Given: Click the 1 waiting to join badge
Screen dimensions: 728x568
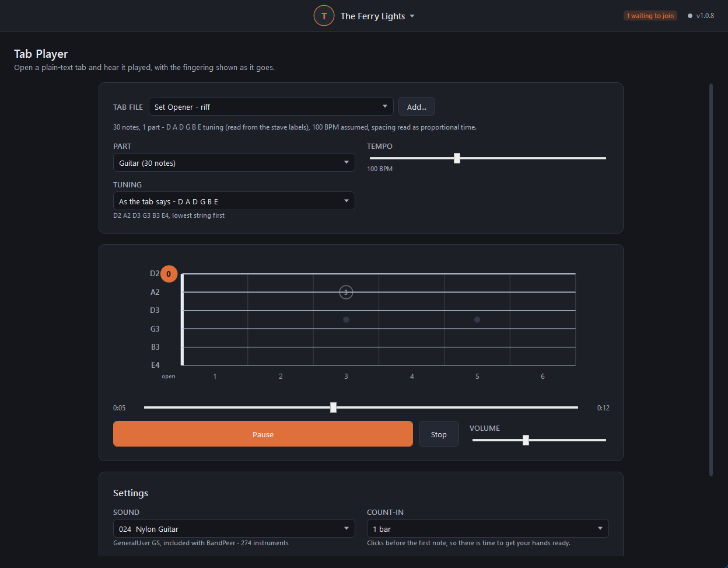Looking at the screenshot, I should coord(650,16).
